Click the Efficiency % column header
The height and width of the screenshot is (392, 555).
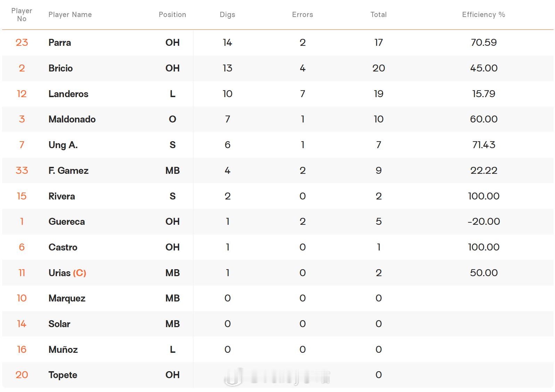click(x=483, y=15)
